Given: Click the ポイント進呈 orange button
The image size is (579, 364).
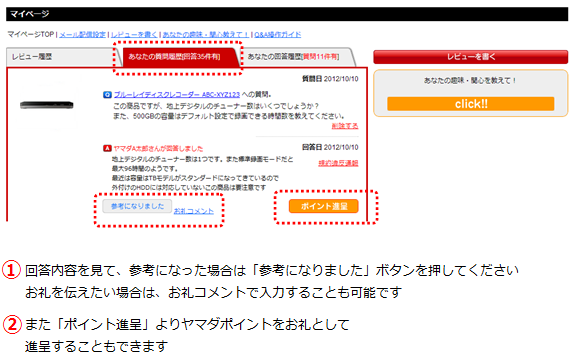Looking at the screenshot, I should pyautogui.click(x=323, y=206).
